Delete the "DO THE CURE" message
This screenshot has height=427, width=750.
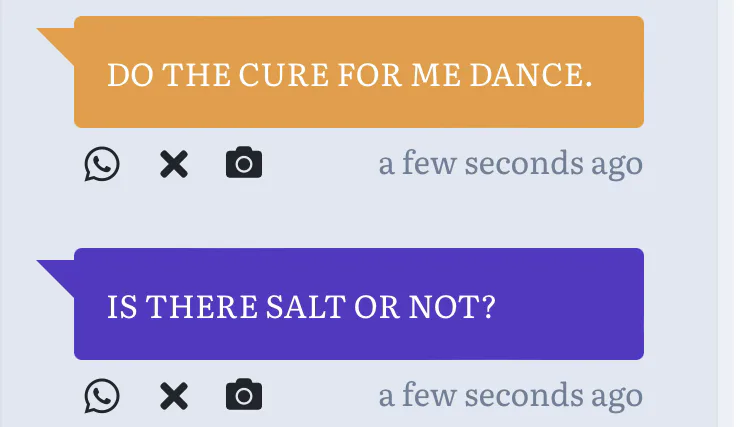(173, 164)
